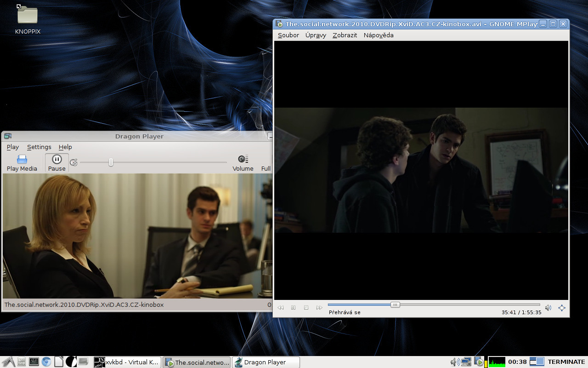Switch to the Dragon Player taskbar button

pos(266,362)
